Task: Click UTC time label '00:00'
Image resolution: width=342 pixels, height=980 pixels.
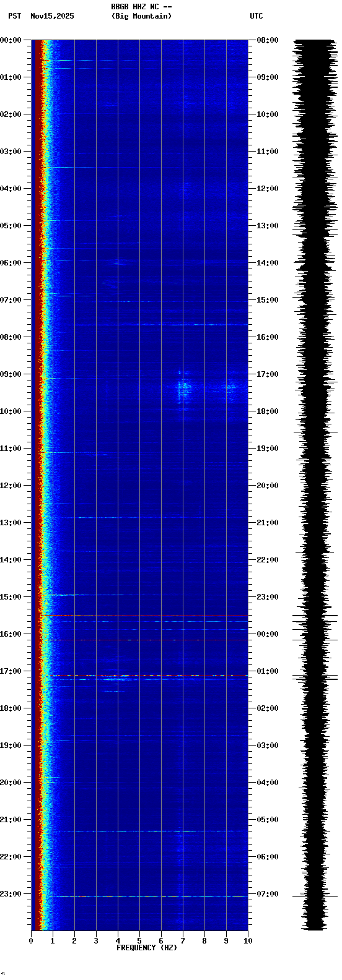Action: tap(268, 634)
